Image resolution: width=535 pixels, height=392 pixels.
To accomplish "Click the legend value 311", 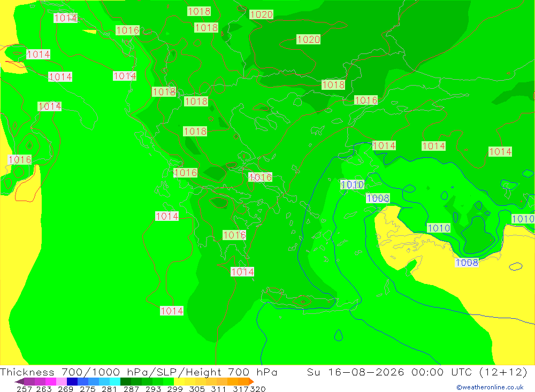I will 218,389.
